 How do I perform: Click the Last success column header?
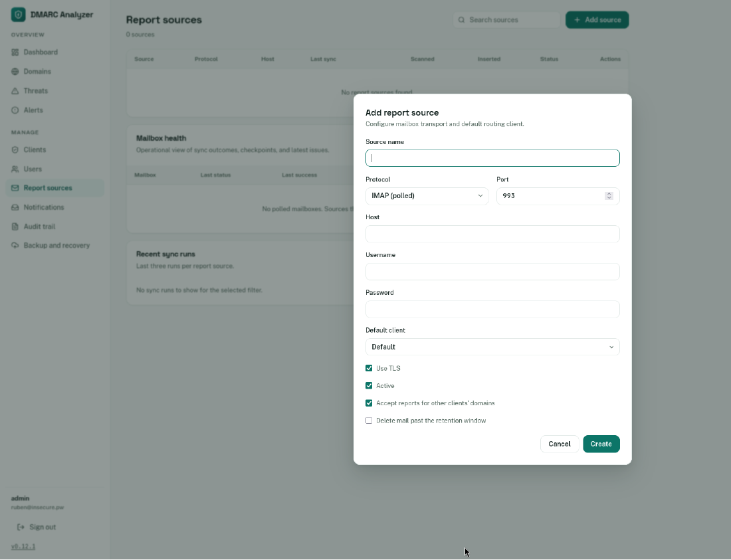point(299,175)
